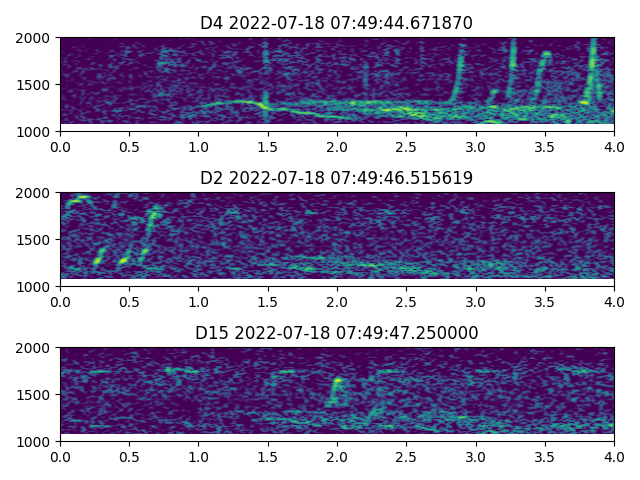The height and width of the screenshot is (480, 640).
Task: Click the D2 spectrogram title
Action: pos(336,178)
